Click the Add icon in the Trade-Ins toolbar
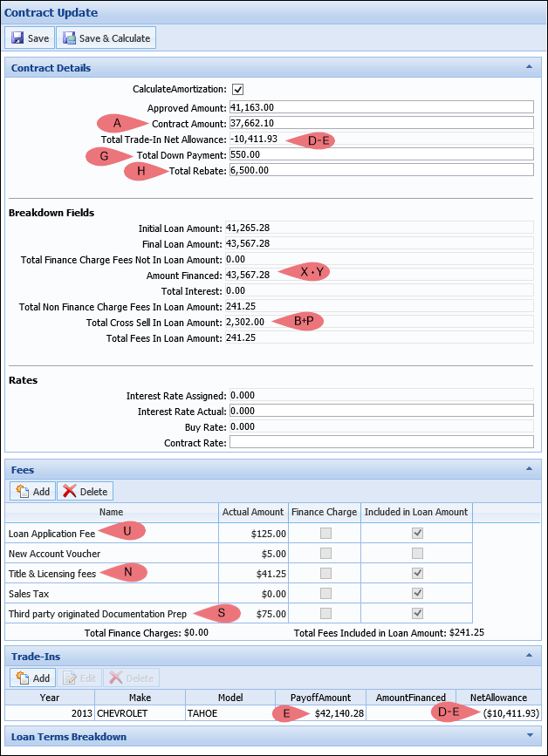This screenshot has width=548, height=756. (22, 678)
